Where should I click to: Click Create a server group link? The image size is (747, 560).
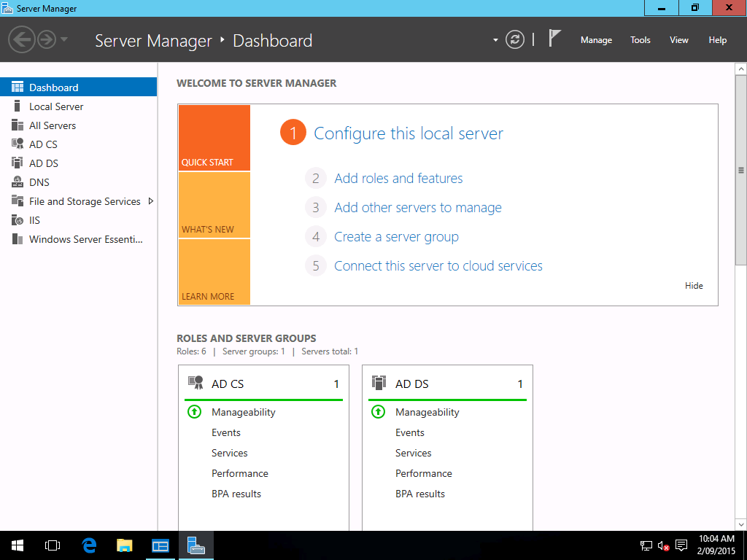(x=396, y=236)
